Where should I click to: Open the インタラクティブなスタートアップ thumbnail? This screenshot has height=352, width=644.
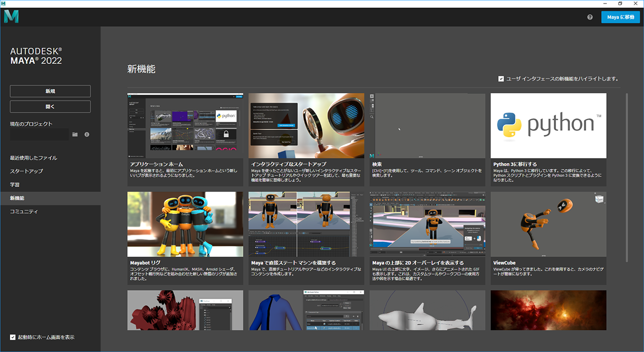pos(306,126)
